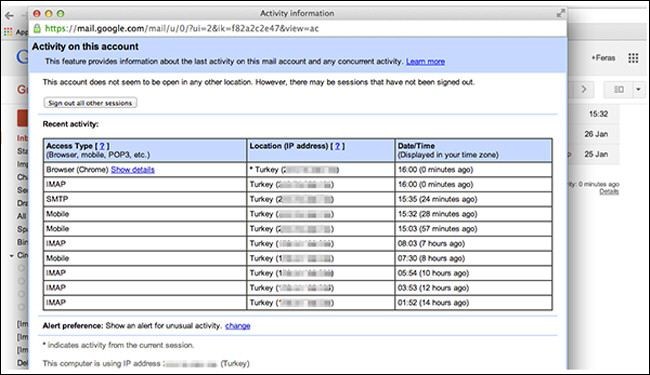Screen dimensions: 650x375
Task: Open split pane dropdown arrow in Gmail
Action: [x=638, y=89]
